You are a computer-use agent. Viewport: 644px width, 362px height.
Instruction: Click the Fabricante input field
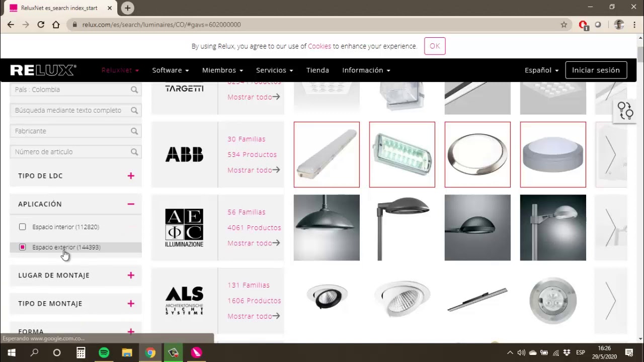click(75, 131)
